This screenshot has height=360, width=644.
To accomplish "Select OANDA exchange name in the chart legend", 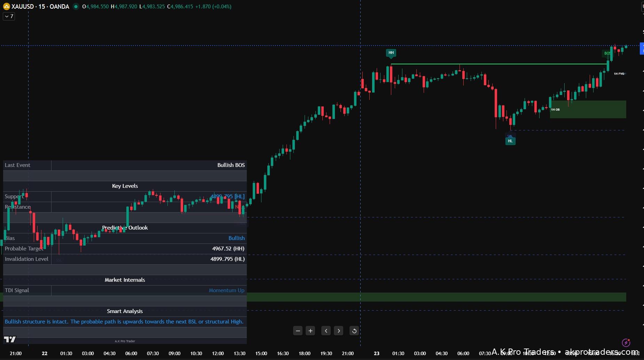I will coord(58,6).
